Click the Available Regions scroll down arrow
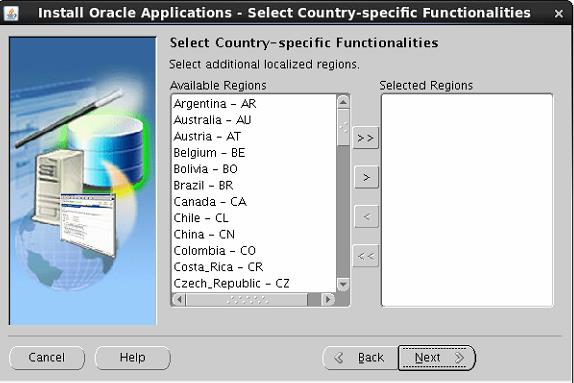Image resolution: width=574 pixels, height=383 pixels. pos(343,284)
